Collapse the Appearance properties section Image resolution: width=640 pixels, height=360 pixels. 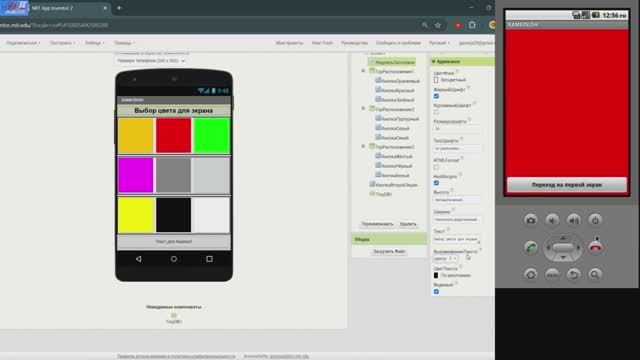(x=433, y=62)
